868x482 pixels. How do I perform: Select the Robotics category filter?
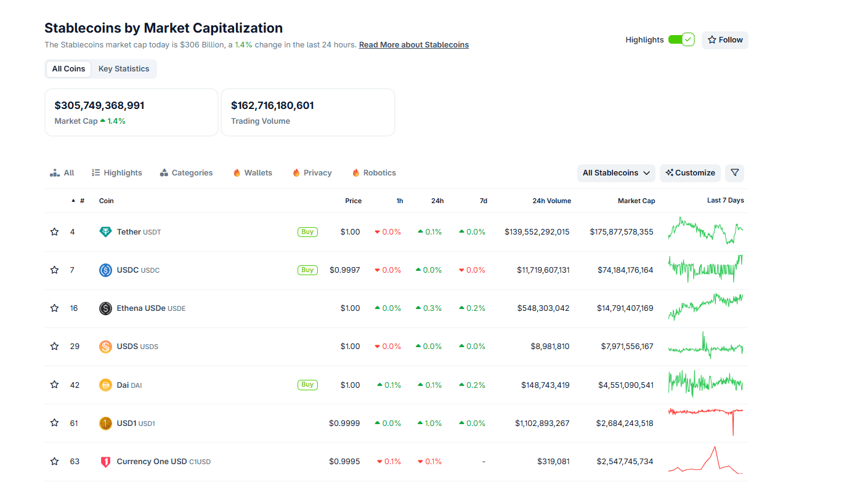374,172
